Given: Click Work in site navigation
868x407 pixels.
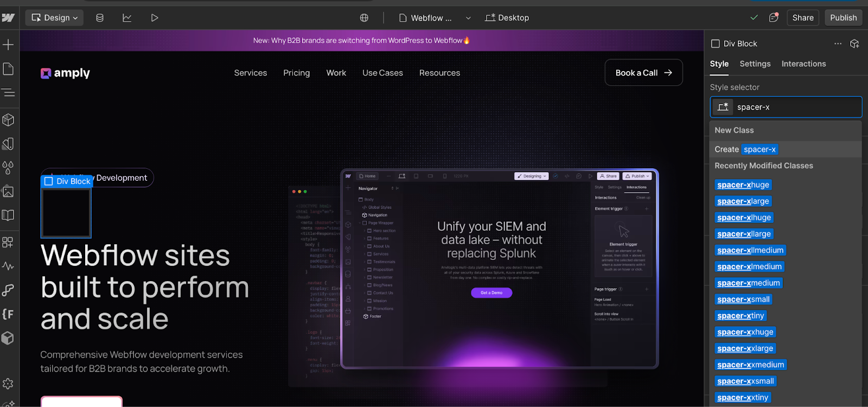Looking at the screenshot, I should click(336, 73).
